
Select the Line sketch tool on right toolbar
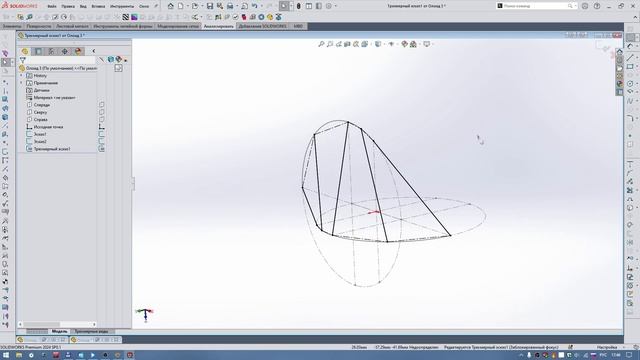[630, 57]
